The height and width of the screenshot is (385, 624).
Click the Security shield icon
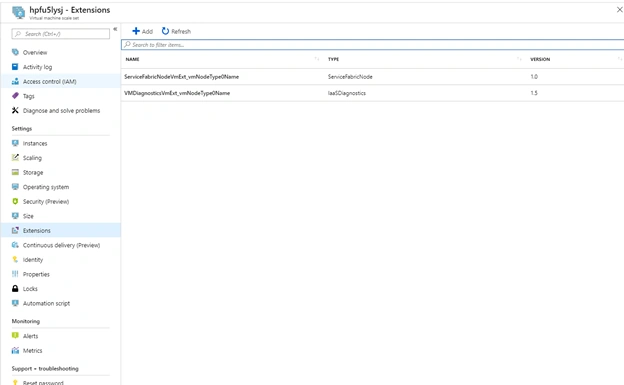15,201
